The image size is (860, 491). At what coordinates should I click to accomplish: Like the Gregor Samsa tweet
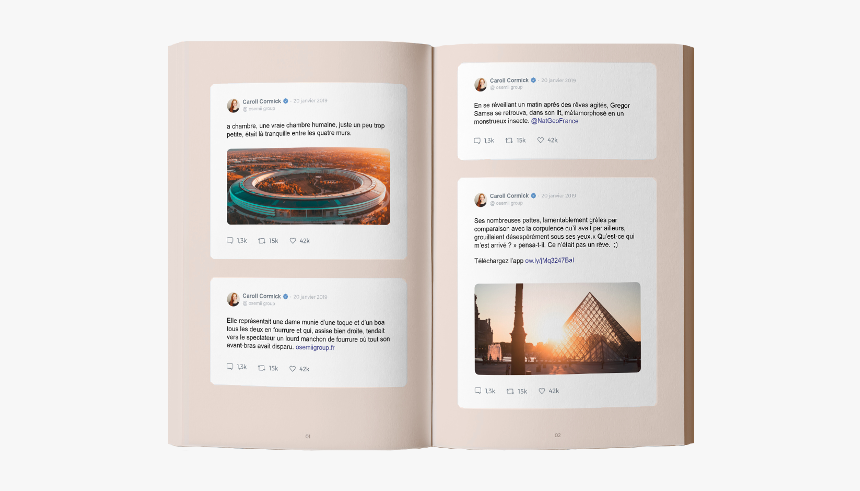pos(540,140)
